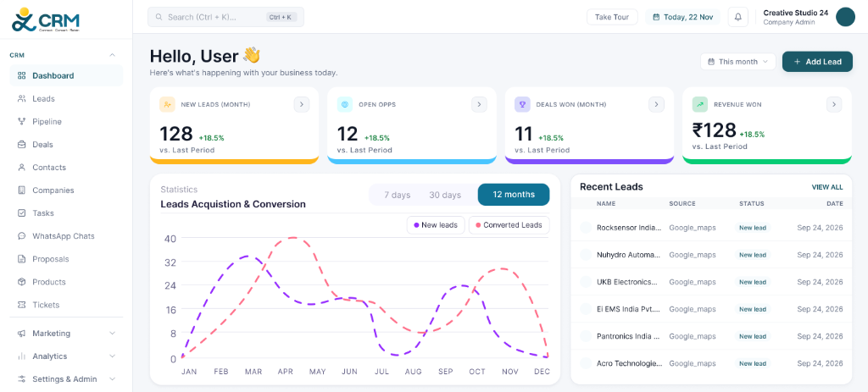The image size is (868, 392).
Task: Click the Pipeline branch icon
Action: (x=21, y=122)
